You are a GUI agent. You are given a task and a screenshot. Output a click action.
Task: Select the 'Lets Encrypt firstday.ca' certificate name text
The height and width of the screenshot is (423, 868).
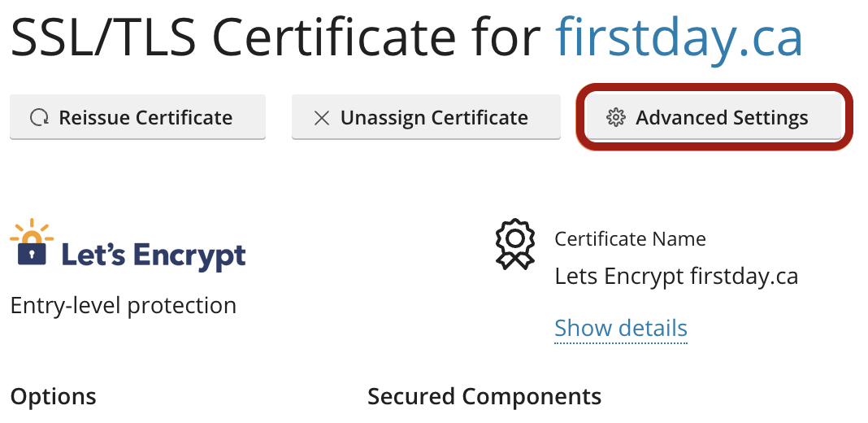coord(676,276)
